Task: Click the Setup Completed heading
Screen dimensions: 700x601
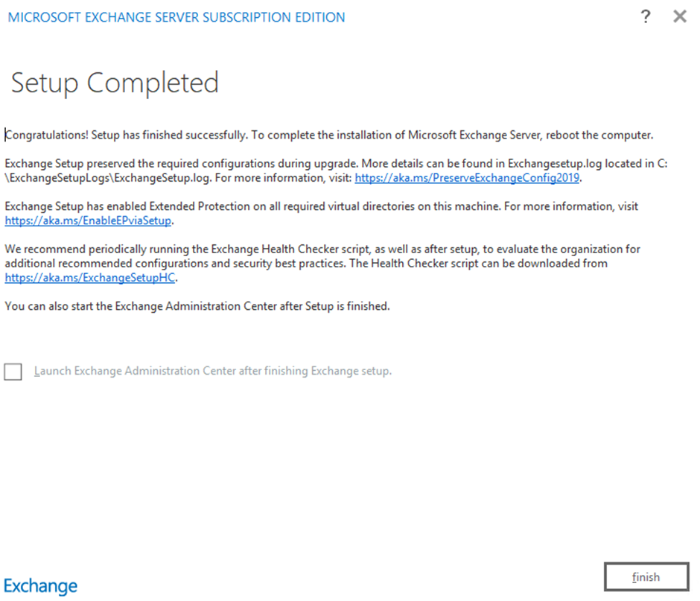Action: click(x=115, y=83)
